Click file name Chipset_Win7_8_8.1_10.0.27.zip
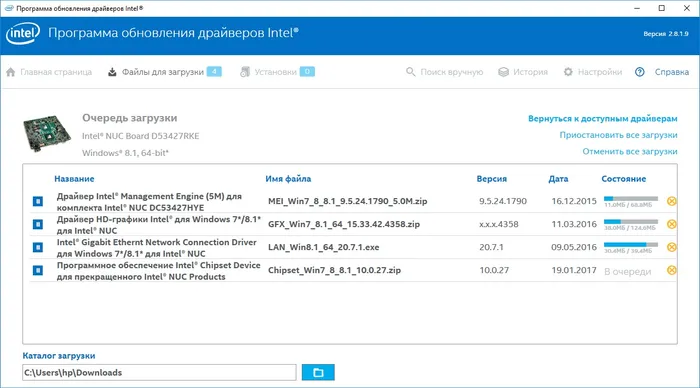 click(334, 270)
